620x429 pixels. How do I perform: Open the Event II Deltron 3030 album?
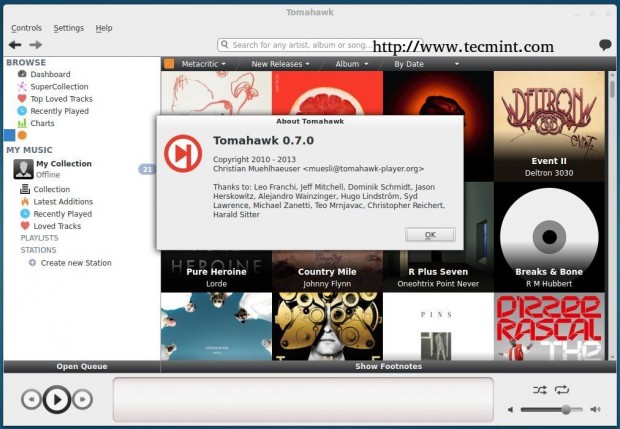[549, 126]
